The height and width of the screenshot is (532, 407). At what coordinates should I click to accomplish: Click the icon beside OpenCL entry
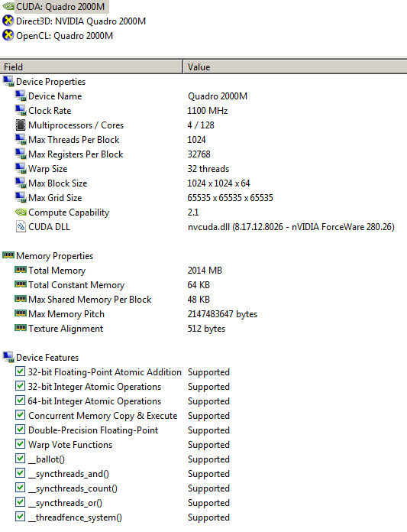tap(8, 36)
